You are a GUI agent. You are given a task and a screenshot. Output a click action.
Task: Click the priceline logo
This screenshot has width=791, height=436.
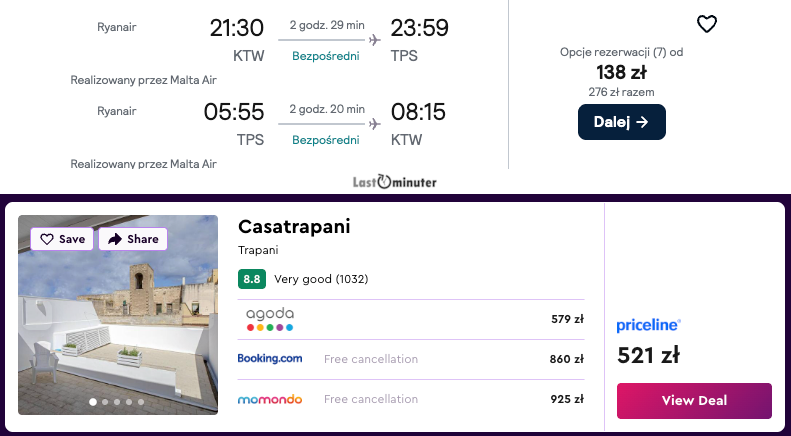click(x=648, y=325)
